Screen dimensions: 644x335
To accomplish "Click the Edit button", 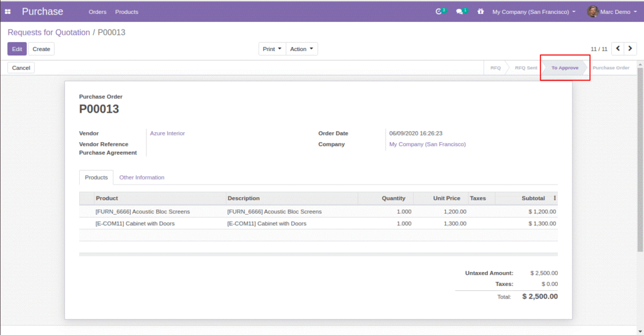I will click(x=17, y=49).
